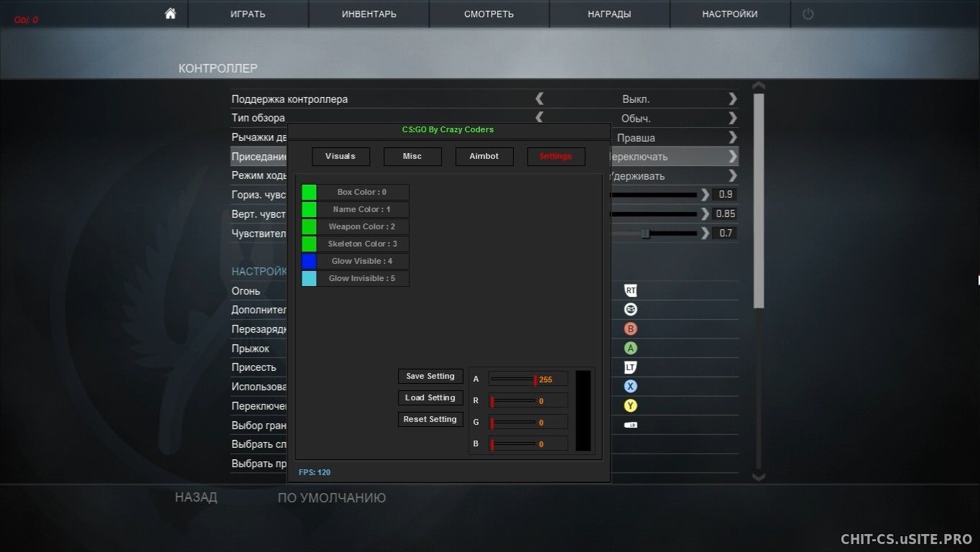Open the СМОТРЕТЬ menu
Screen dimensions: 980x552
489,14
